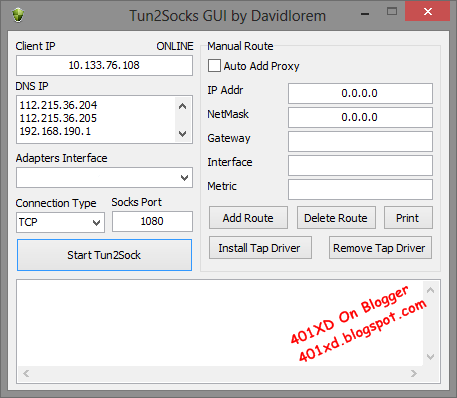
Task: Click the Interface input field
Action: [x=360, y=165]
